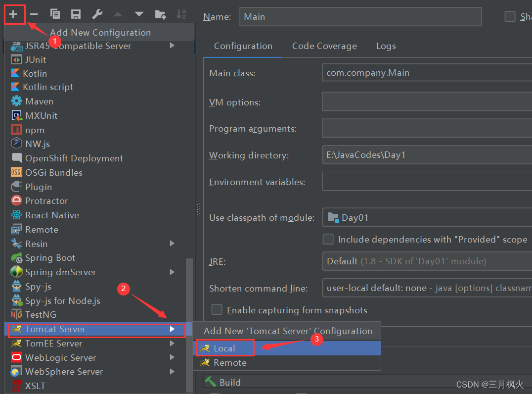
Task: Expand the WebLogic Server submenu
Action: [172, 357]
